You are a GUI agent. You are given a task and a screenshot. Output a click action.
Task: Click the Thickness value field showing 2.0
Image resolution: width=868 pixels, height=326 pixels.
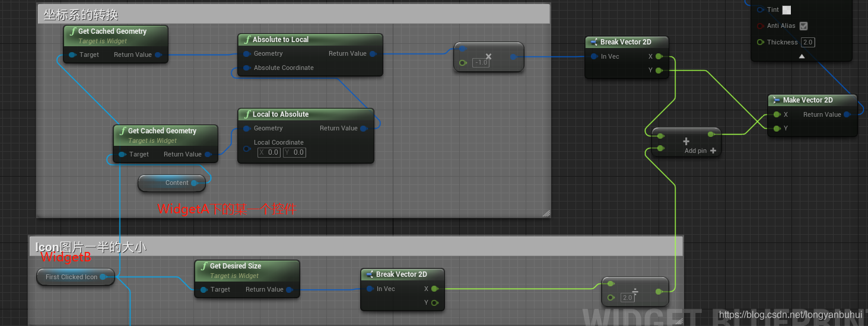pyautogui.click(x=808, y=42)
